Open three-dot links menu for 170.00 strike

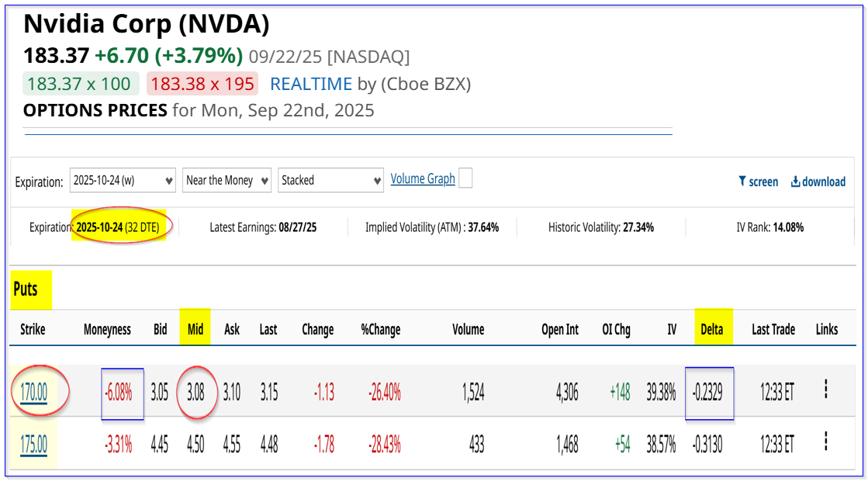(x=826, y=390)
